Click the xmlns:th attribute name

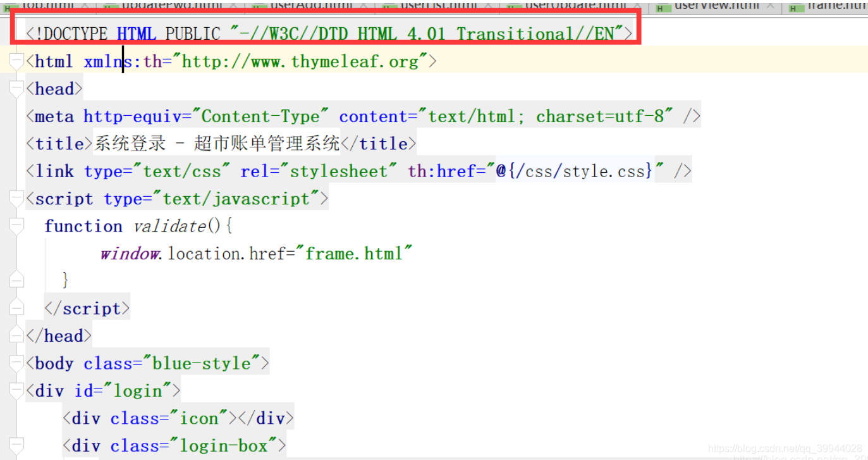pyautogui.click(x=123, y=61)
